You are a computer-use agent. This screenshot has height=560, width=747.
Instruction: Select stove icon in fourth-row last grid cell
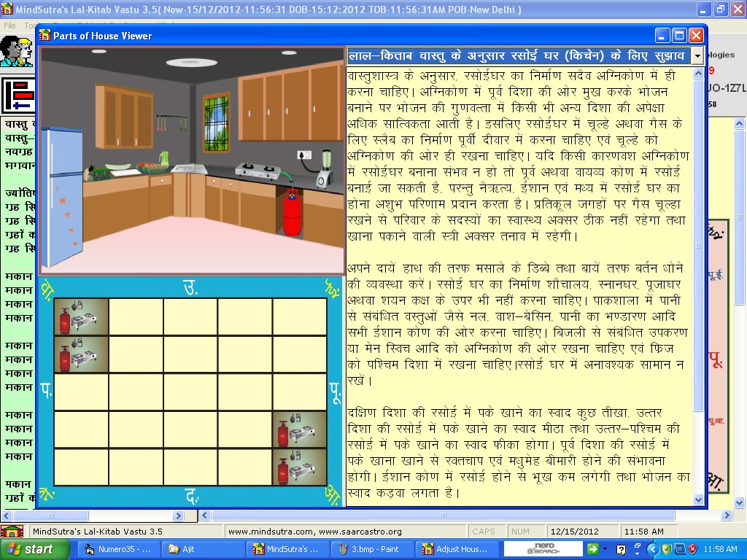click(300, 429)
